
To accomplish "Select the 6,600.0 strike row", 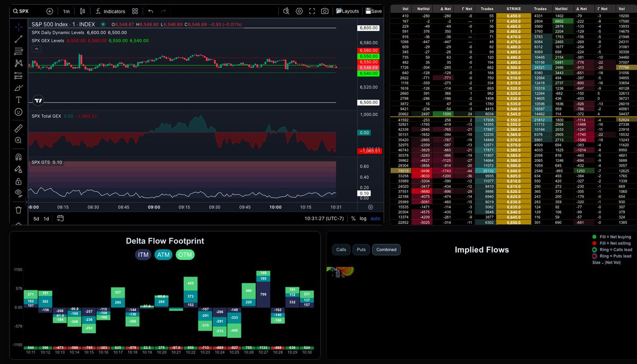I will [513, 171].
